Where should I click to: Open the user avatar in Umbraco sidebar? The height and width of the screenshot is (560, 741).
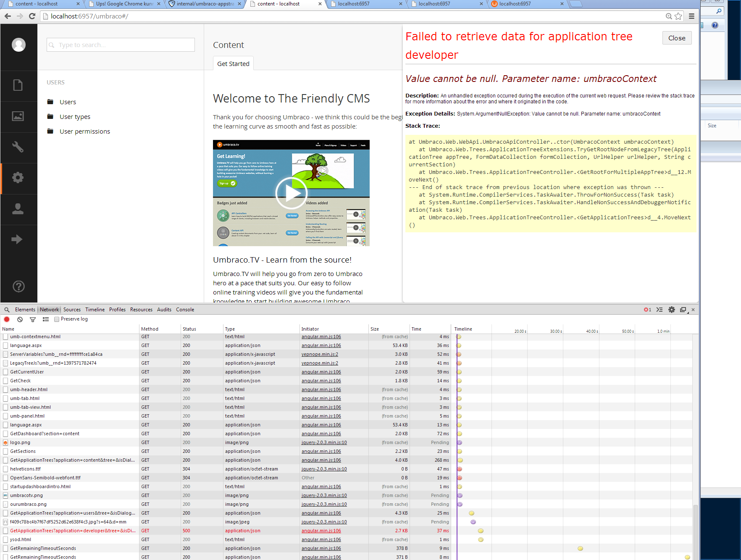[18, 45]
